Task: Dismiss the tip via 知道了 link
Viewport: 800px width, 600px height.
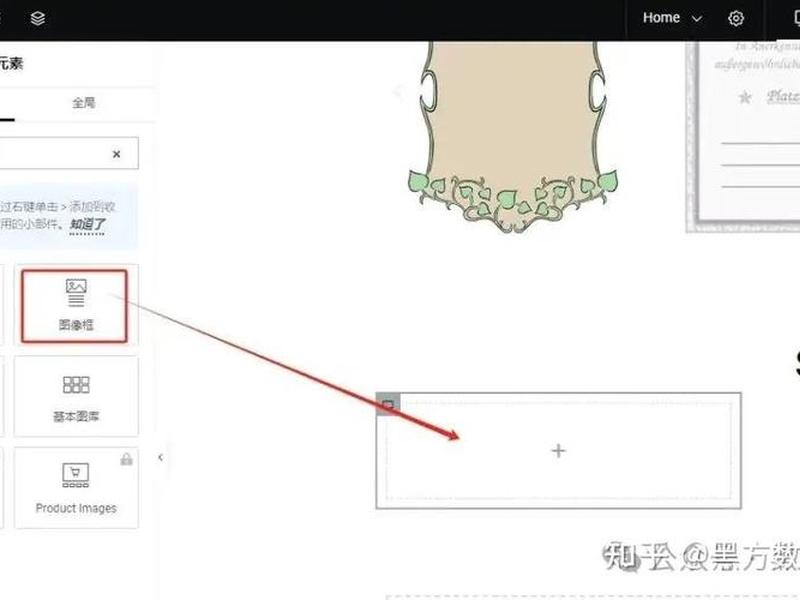Action: pyautogui.click(x=87, y=224)
